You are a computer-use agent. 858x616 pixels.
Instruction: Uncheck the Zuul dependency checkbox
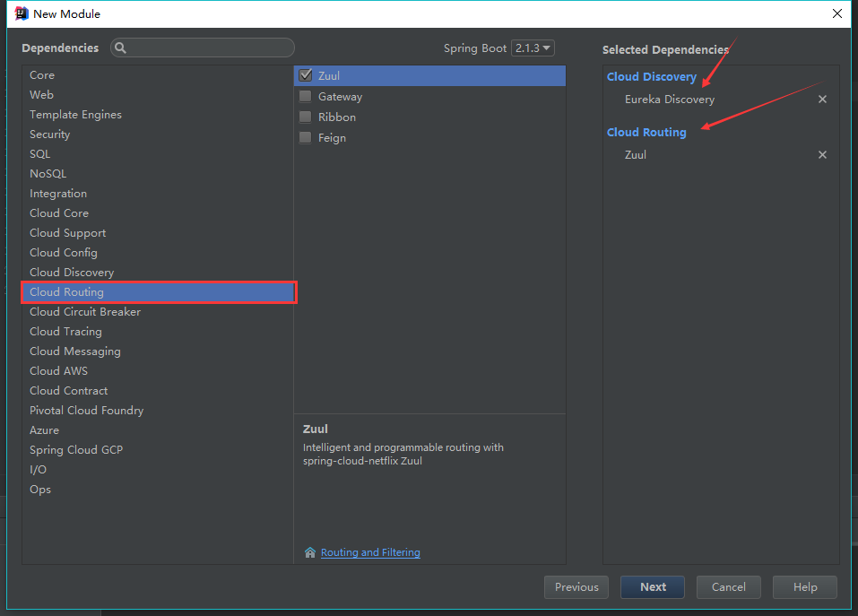click(306, 75)
